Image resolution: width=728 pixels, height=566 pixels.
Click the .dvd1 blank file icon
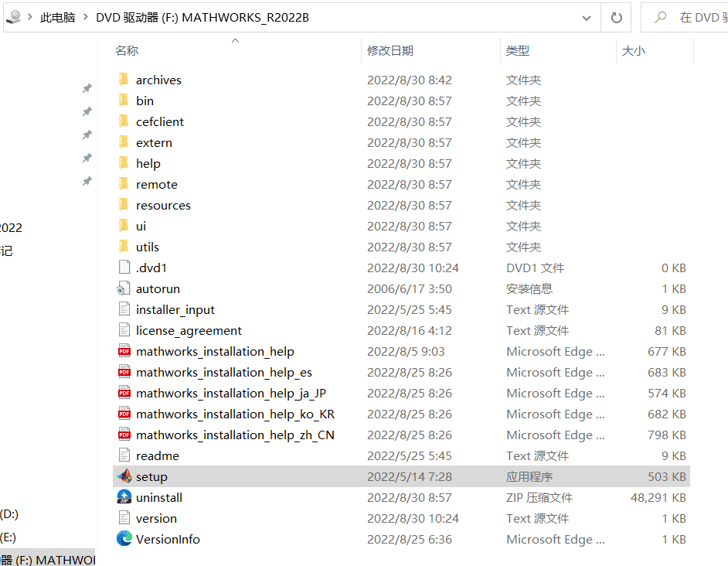point(124,268)
